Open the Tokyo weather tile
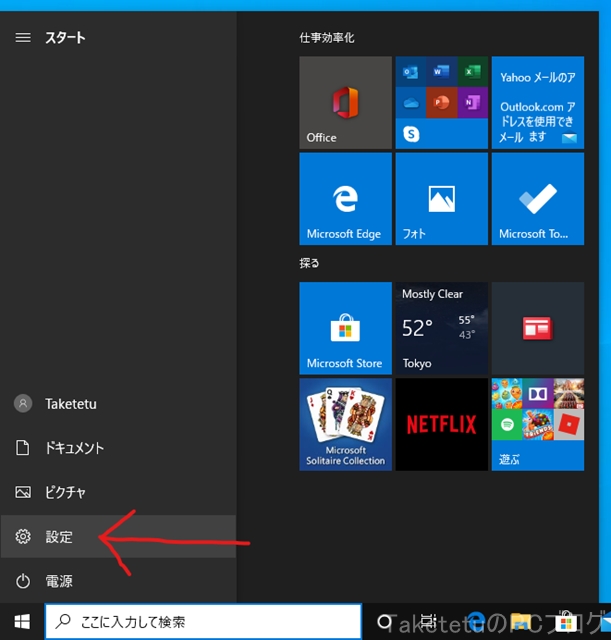The image size is (611, 640). click(442, 328)
